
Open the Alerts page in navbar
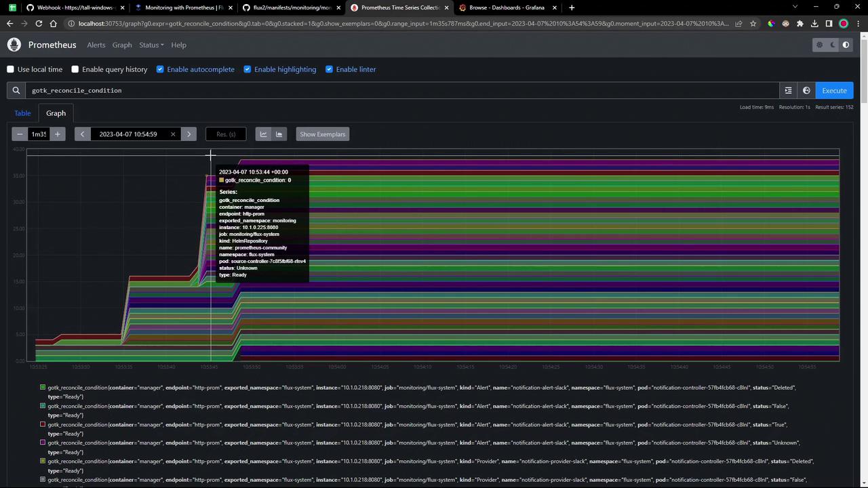[96, 45]
